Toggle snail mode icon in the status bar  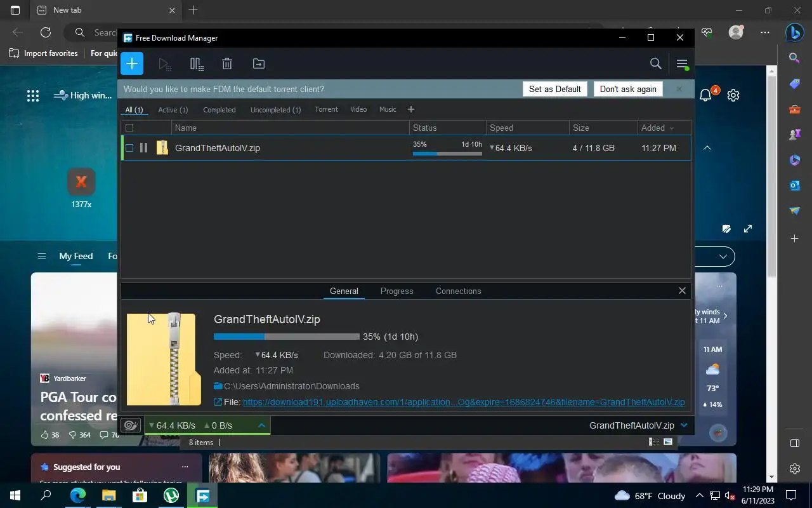coord(131,425)
